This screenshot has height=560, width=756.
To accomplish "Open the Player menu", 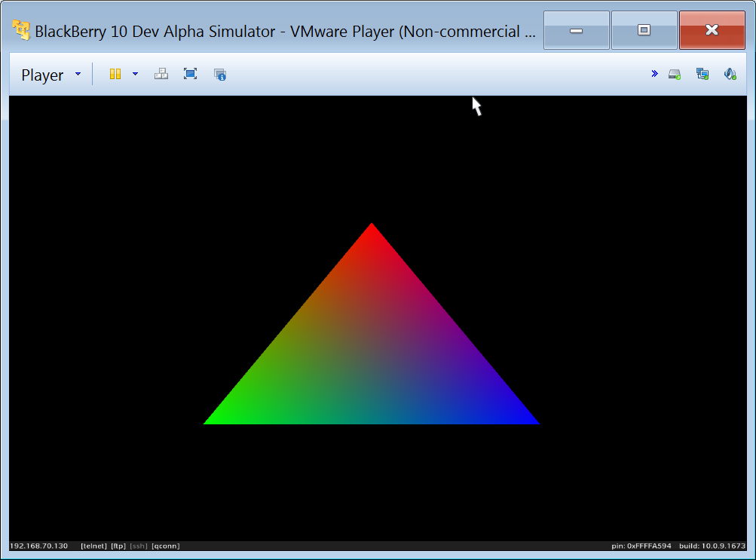I will pyautogui.click(x=42, y=75).
